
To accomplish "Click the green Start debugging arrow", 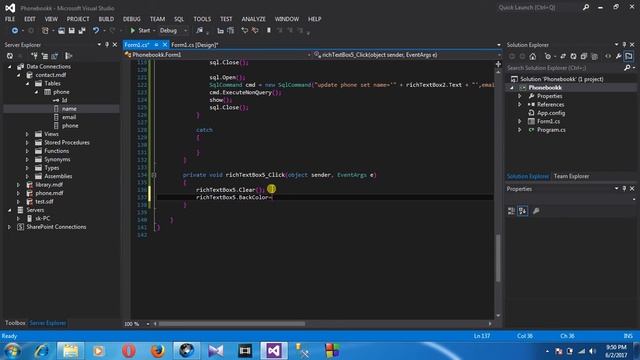I will (132, 31).
